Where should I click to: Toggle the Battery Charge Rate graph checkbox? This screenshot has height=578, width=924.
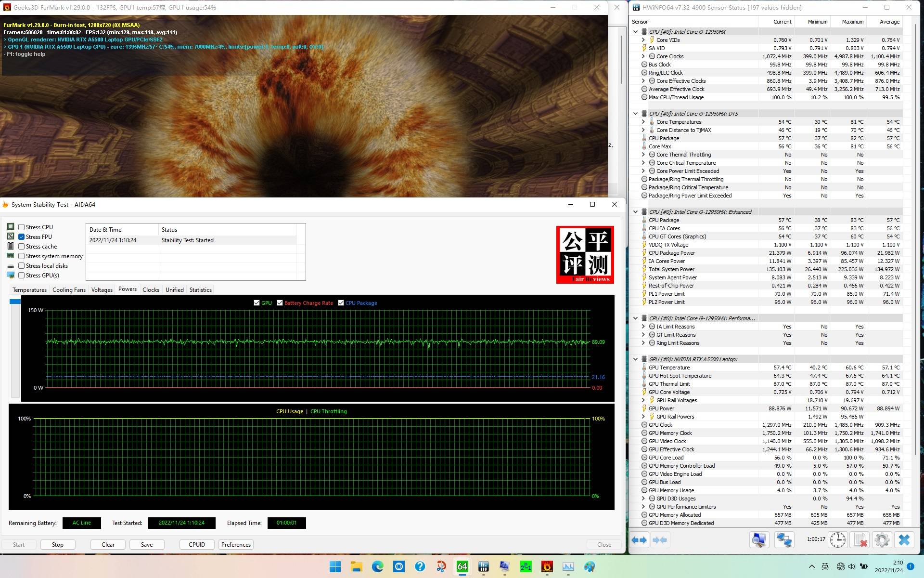tap(280, 303)
